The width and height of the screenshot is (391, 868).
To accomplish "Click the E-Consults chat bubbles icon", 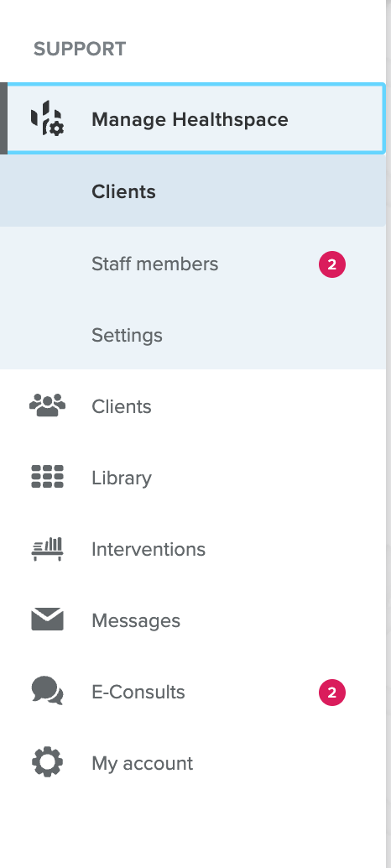I will click(x=47, y=692).
